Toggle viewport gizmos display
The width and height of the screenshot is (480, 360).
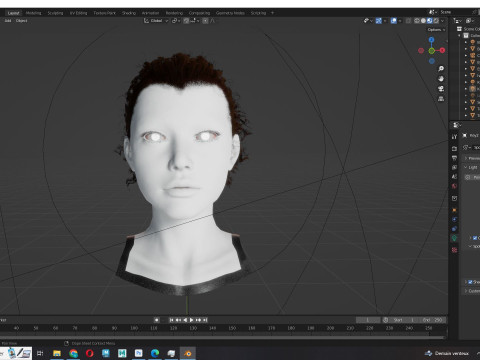tap(379, 21)
